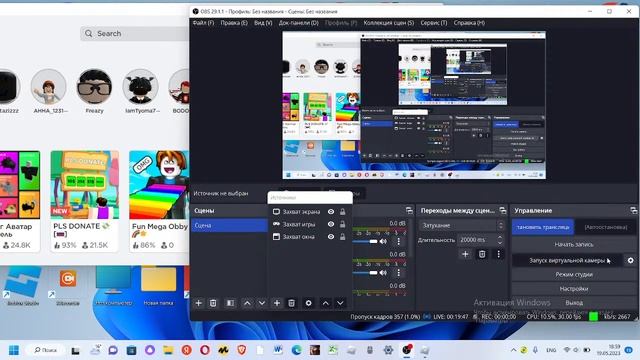The width and height of the screenshot is (640, 360).
Task: Mute the second audio mixer channel
Action: [x=383, y=272]
